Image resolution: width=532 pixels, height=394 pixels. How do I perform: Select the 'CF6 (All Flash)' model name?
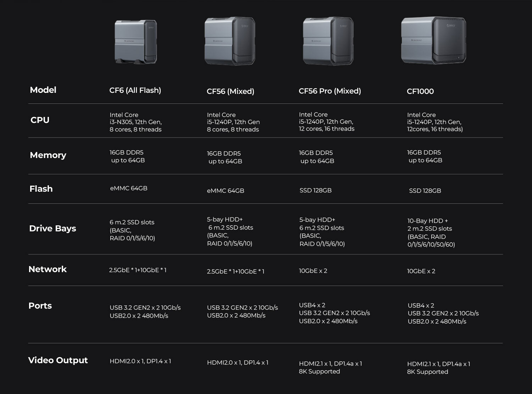click(135, 90)
